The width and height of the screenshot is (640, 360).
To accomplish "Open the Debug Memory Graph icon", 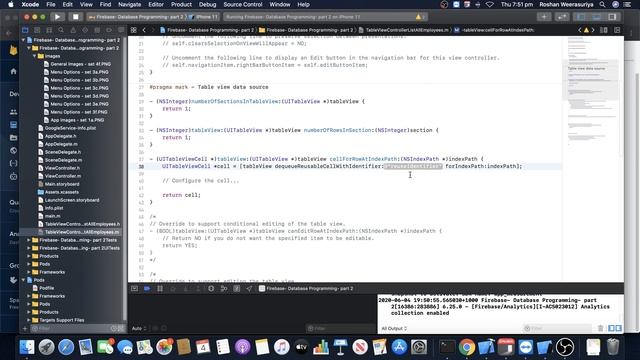I will [x=237, y=289].
